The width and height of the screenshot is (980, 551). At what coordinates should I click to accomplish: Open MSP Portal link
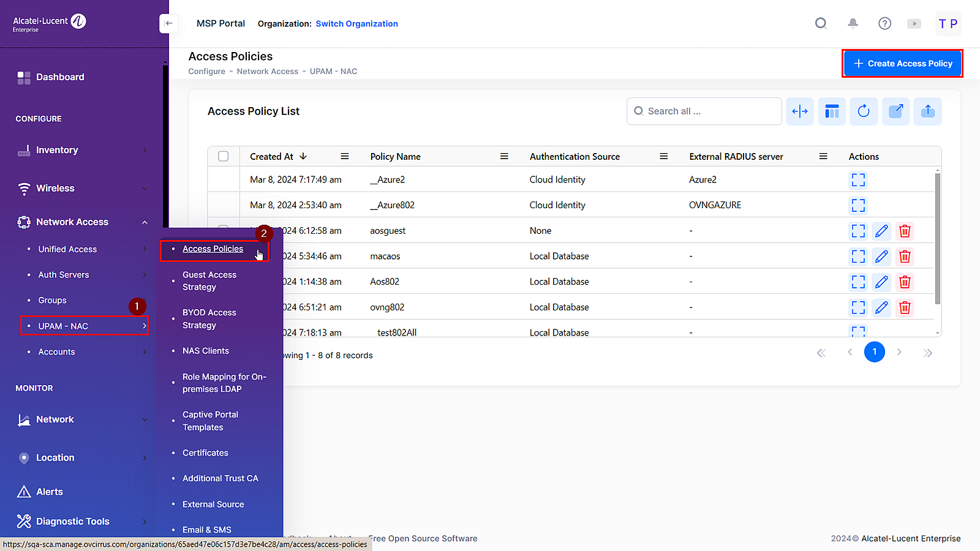221,23
